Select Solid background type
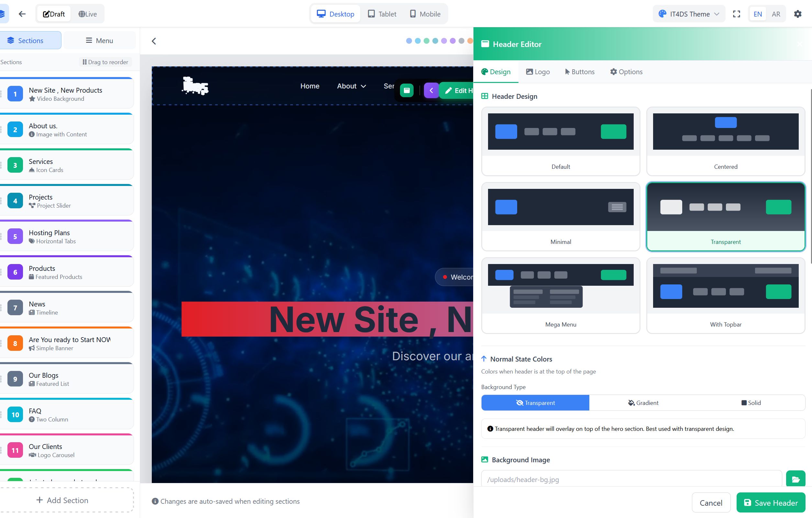This screenshot has height=518, width=812. pyautogui.click(x=751, y=403)
